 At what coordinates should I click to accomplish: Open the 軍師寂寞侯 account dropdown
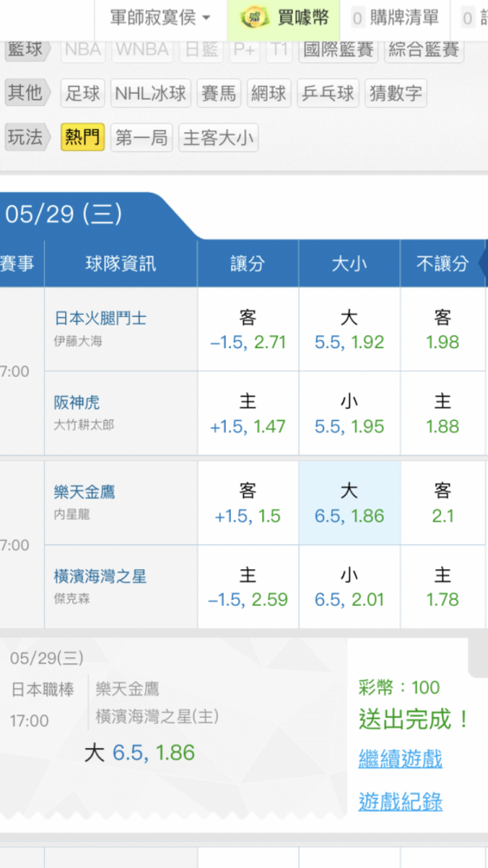point(161,18)
